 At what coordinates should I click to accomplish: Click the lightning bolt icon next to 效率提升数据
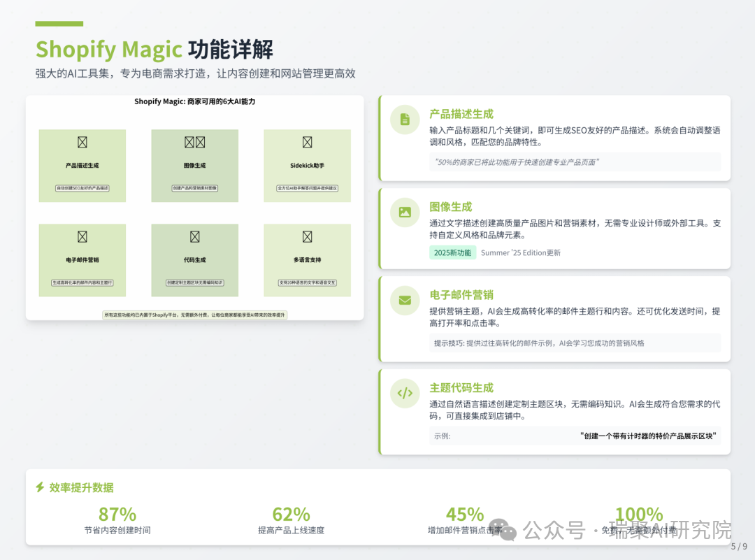[x=40, y=487]
